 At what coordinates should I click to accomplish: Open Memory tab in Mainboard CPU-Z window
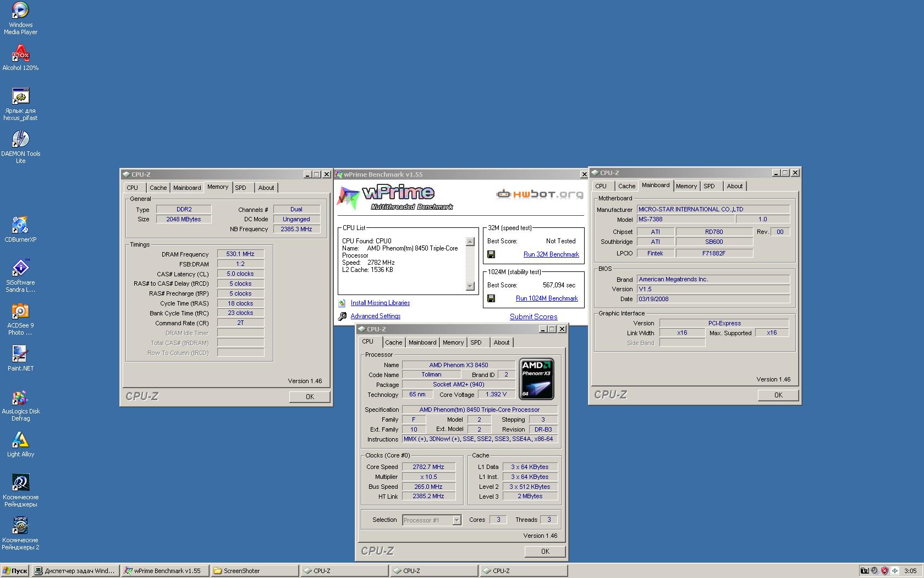(x=686, y=186)
